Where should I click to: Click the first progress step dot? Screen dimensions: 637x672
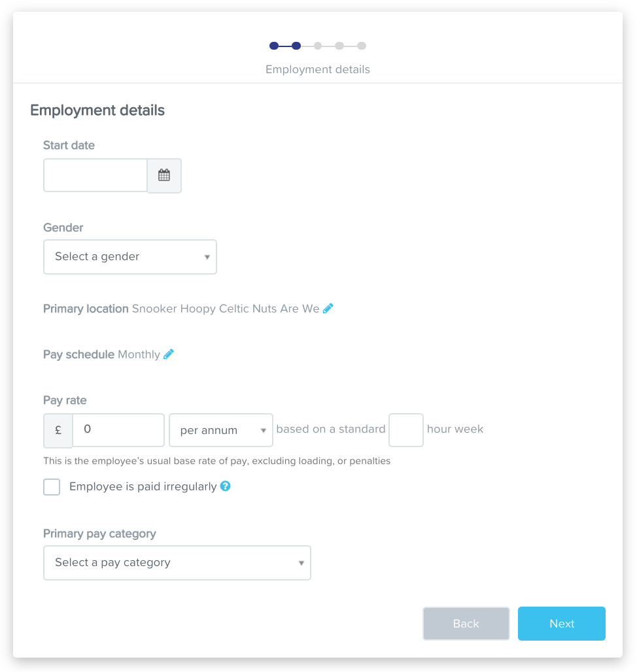pos(274,46)
